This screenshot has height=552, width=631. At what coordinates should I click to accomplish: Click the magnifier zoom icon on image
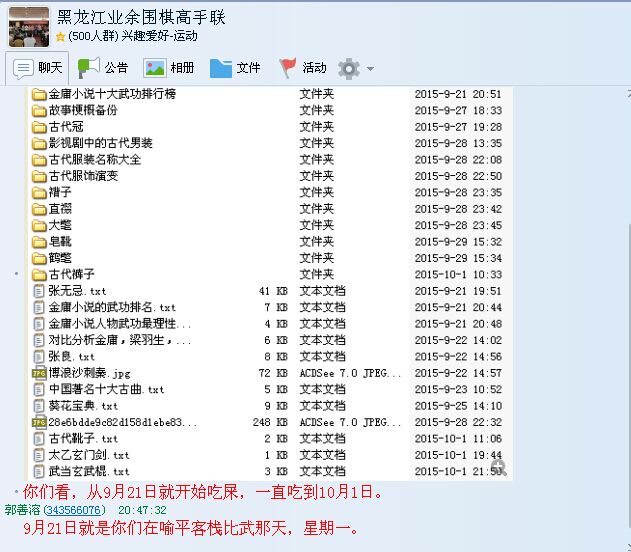(499, 468)
